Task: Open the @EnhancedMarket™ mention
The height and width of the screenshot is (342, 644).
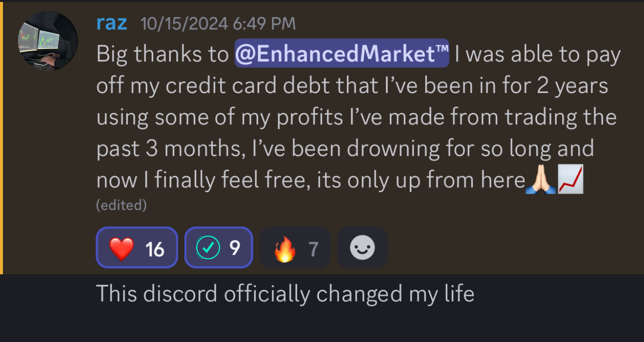Action: (x=342, y=55)
